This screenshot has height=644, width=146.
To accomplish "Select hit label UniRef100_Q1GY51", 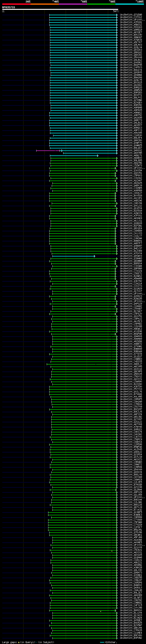I will 131,316.
